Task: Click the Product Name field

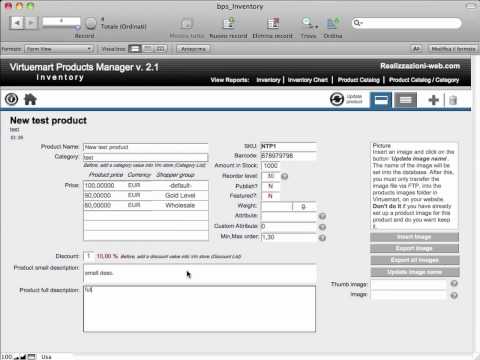Action: coord(146,147)
